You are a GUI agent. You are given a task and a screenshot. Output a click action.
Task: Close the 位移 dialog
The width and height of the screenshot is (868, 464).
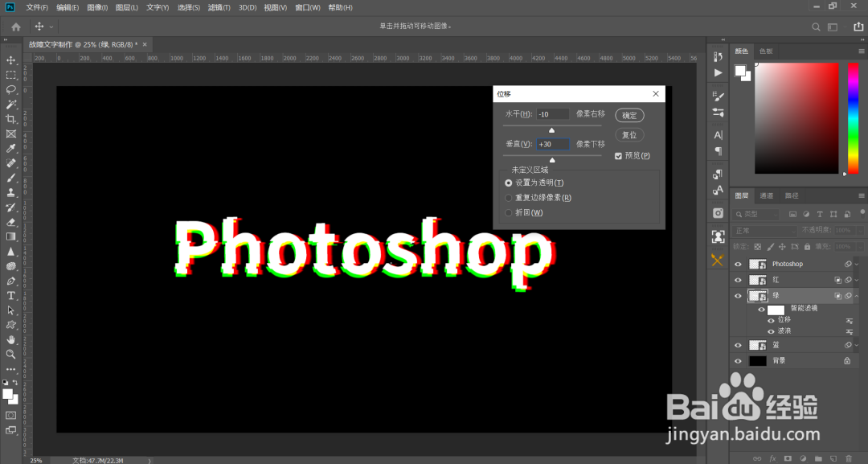(x=656, y=94)
